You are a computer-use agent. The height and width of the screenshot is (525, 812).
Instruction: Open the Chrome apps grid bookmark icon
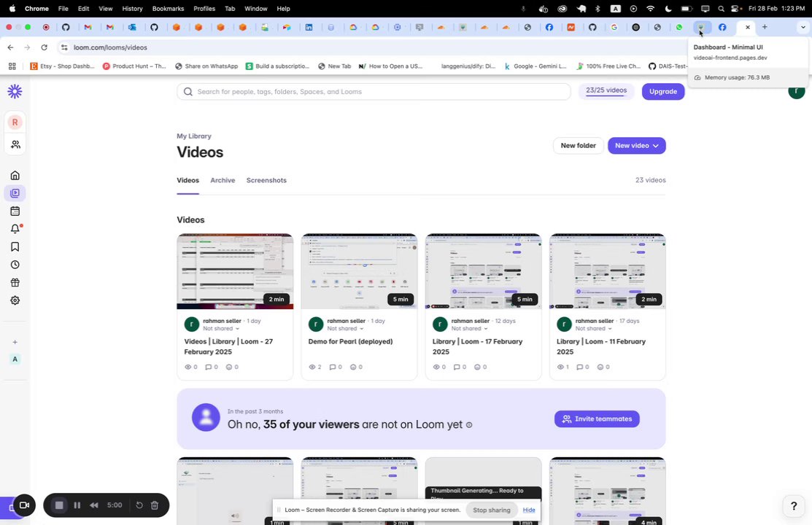tap(12, 66)
